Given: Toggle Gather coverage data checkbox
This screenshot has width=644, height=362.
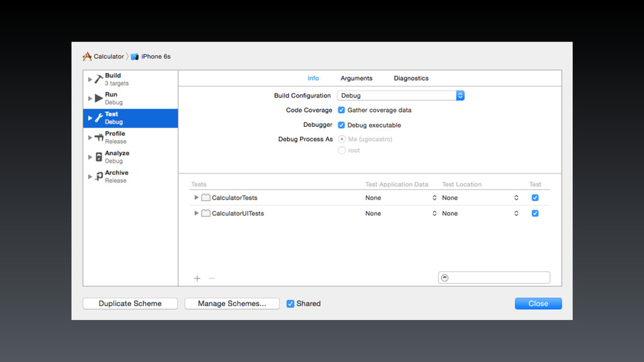Looking at the screenshot, I should pyautogui.click(x=341, y=110).
